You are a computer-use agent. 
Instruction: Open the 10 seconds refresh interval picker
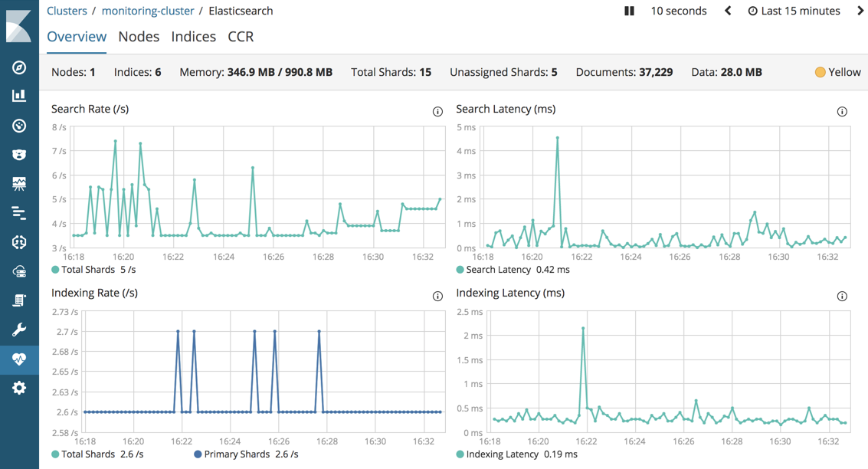pos(677,11)
